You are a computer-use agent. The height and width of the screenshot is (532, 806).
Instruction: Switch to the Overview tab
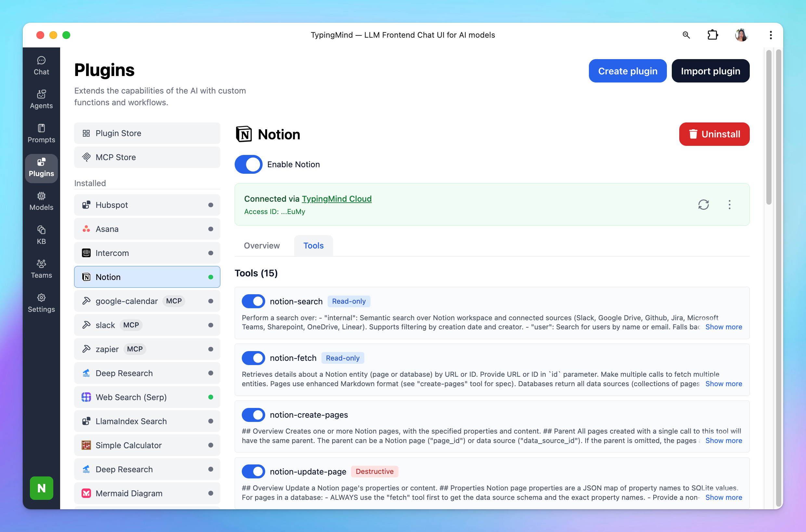tap(261, 246)
